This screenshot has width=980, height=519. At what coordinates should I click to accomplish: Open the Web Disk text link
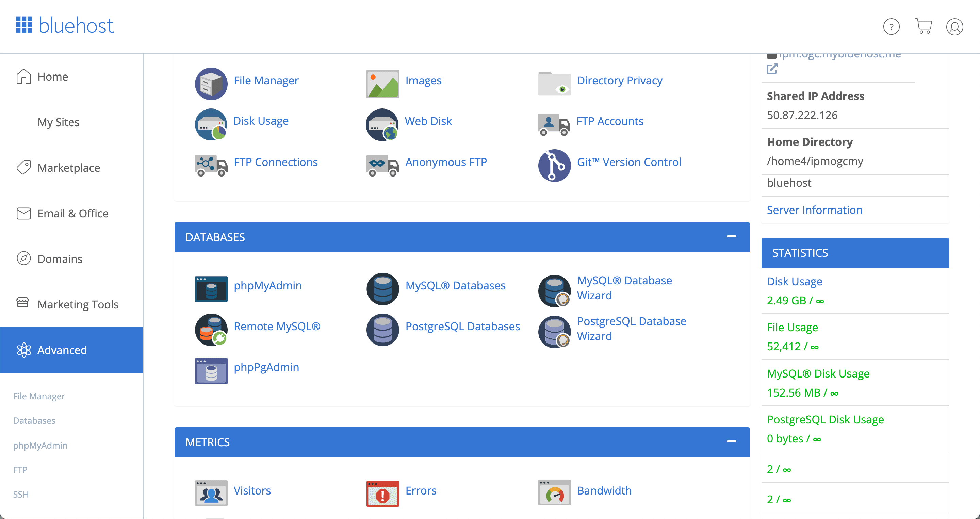428,121
